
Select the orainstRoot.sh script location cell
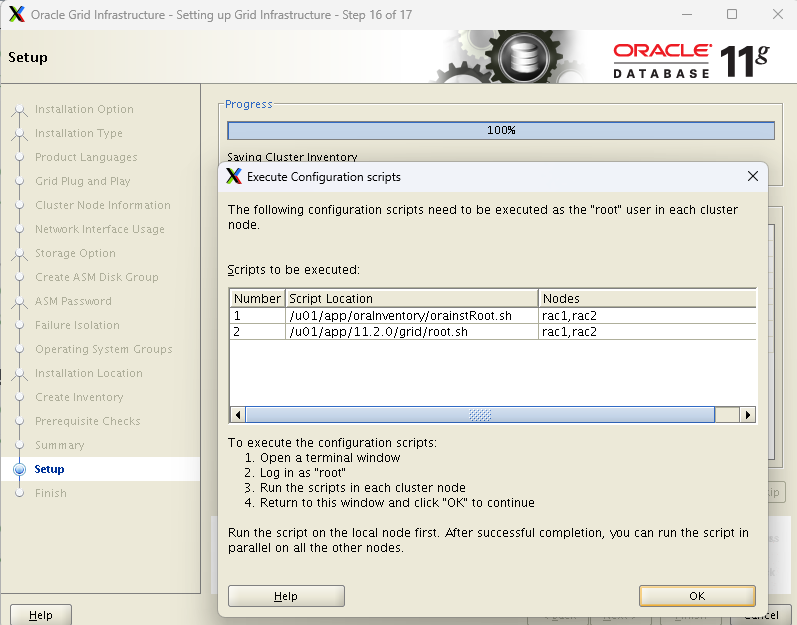pyautogui.click(x=412, y=316)
